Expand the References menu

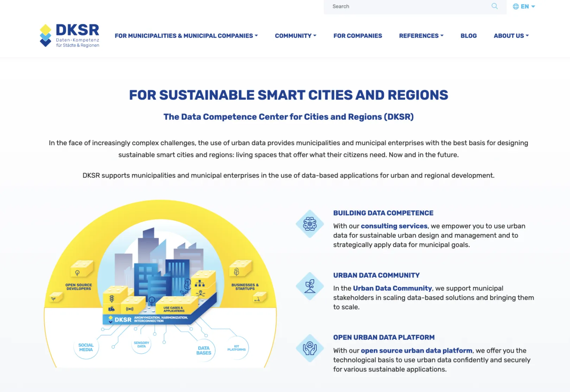[421, 36]
